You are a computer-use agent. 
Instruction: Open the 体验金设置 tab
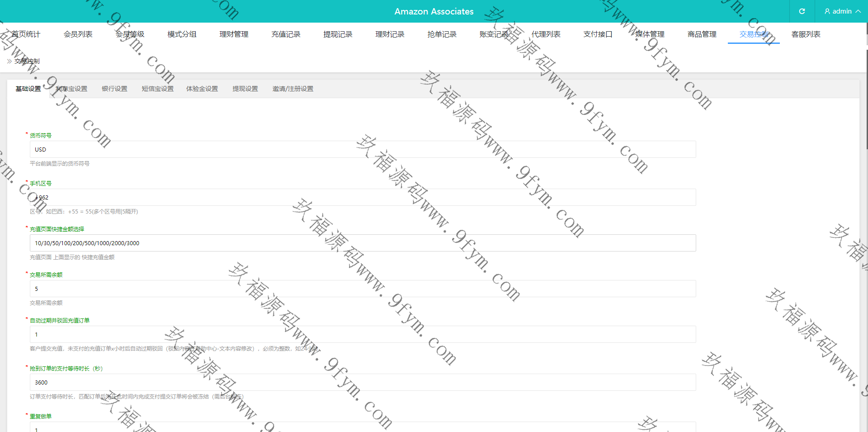(x=202, y=89)
